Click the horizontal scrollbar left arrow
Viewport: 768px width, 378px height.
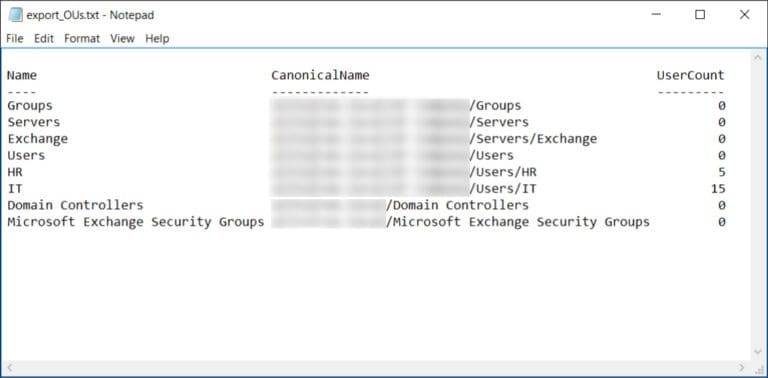[8, 367]
